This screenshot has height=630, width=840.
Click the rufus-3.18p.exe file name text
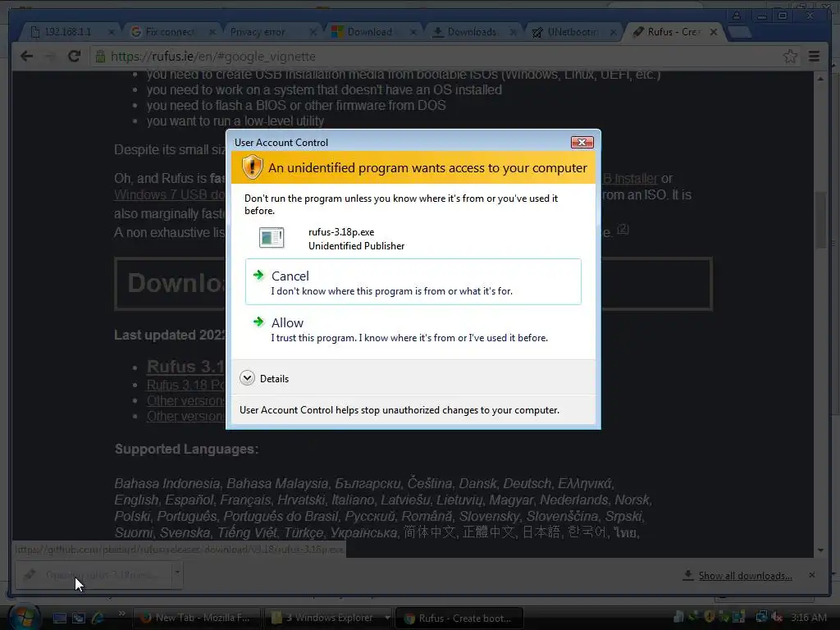point(341,232)
